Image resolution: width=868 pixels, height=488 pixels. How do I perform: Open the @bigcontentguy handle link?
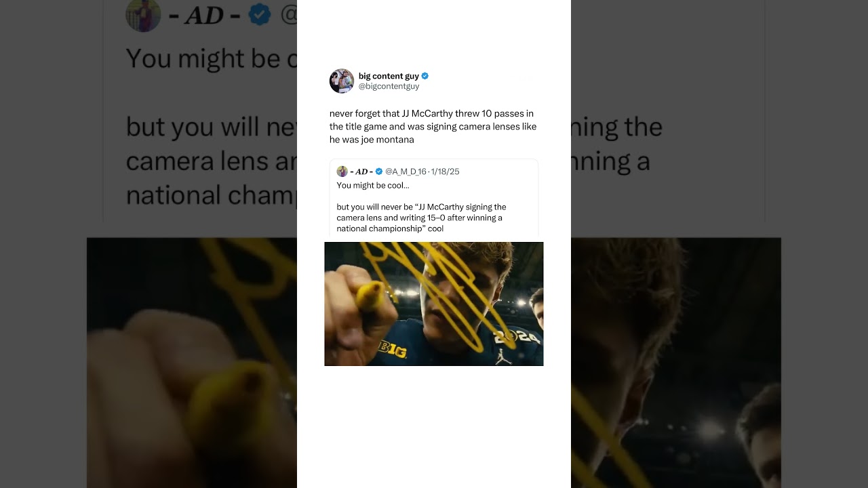[389, 86]
